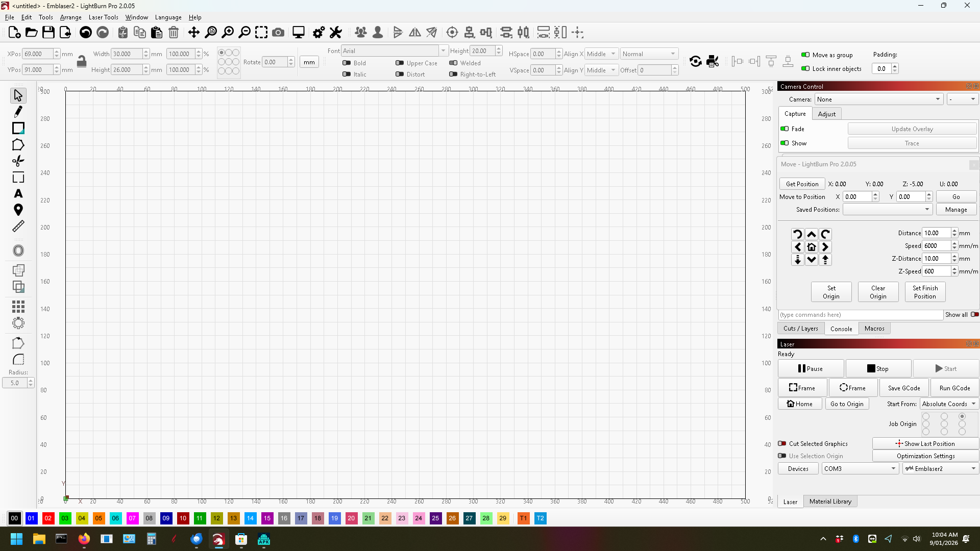Click the Preview monitor icon

coord(299,33)
